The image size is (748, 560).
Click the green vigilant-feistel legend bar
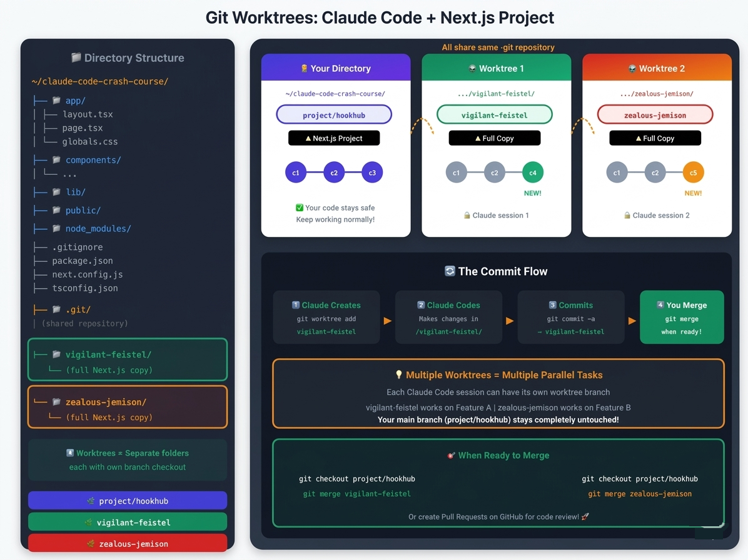pos(128,522)
